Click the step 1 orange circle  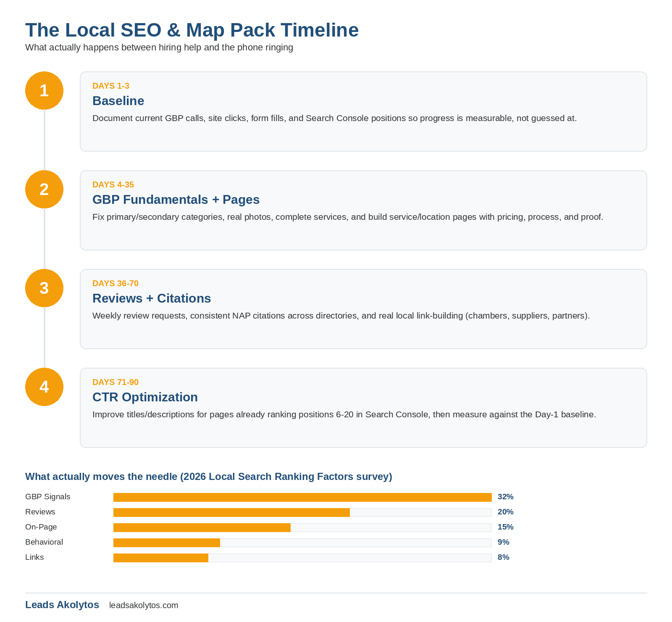click(x=44, y=90)
